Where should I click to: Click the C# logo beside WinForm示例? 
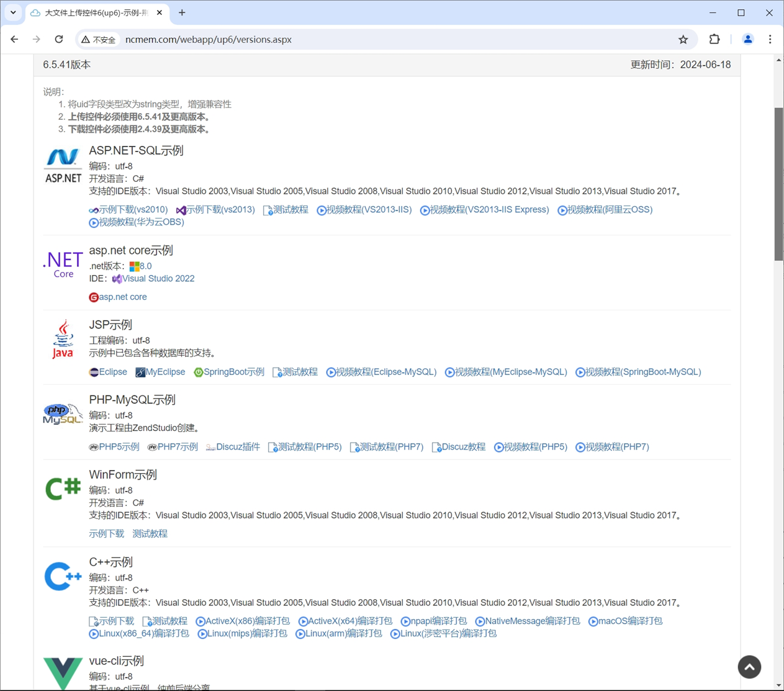pos(62,488)
